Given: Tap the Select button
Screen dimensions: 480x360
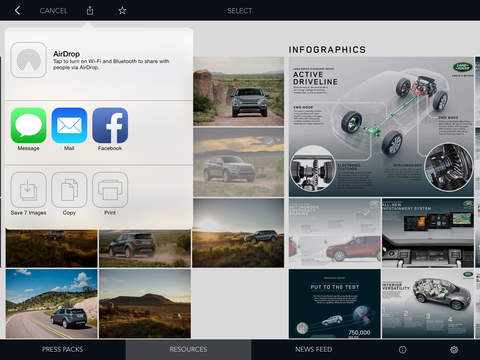Looking at the screenshot, I should 240,11.
